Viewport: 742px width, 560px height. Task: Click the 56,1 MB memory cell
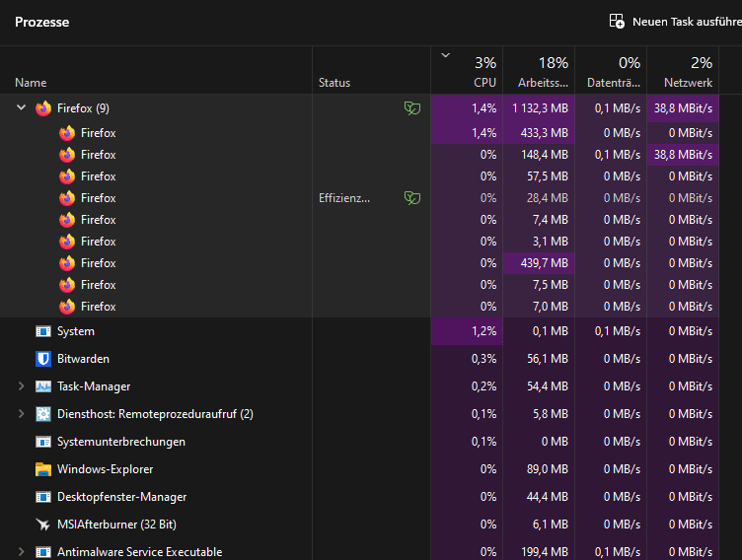click(539, 359)
